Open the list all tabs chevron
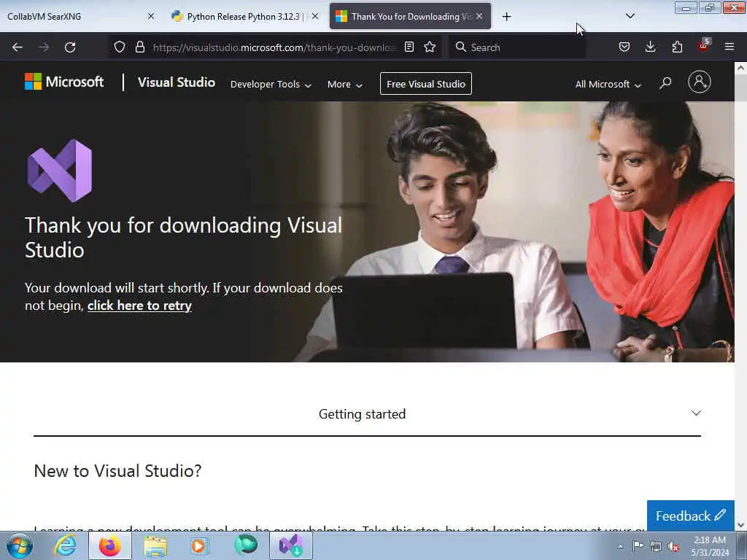 coord(630,16)
